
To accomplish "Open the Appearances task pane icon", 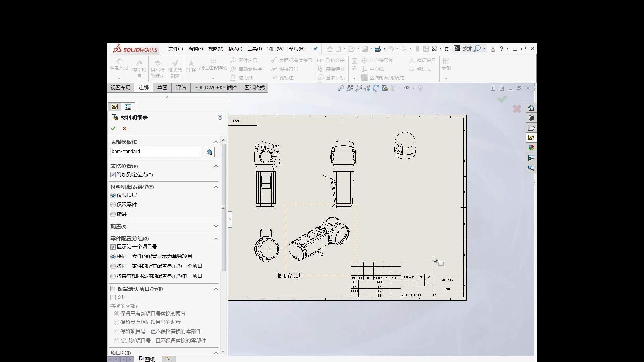I will tap(531, 148).
